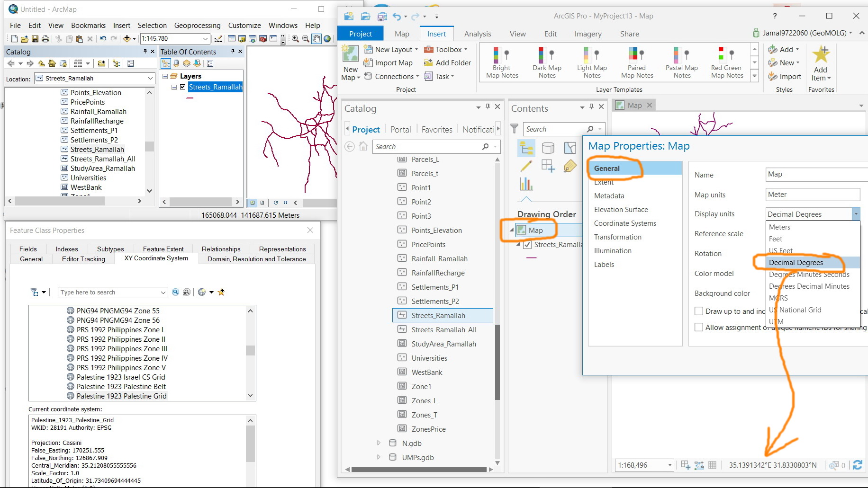
Task: Select List By Visibility in Table Of Contents
Action: (x=187, y=63)
